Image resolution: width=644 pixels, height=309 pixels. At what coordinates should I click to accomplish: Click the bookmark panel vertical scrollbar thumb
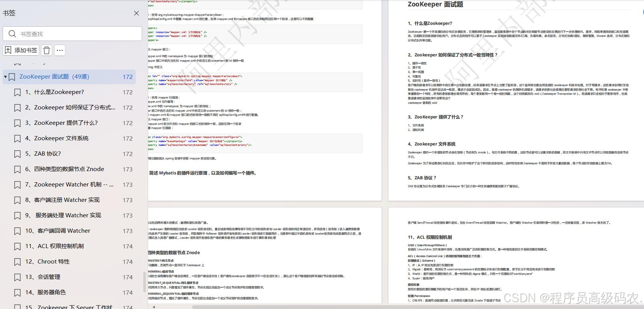[x=144, y=282]
